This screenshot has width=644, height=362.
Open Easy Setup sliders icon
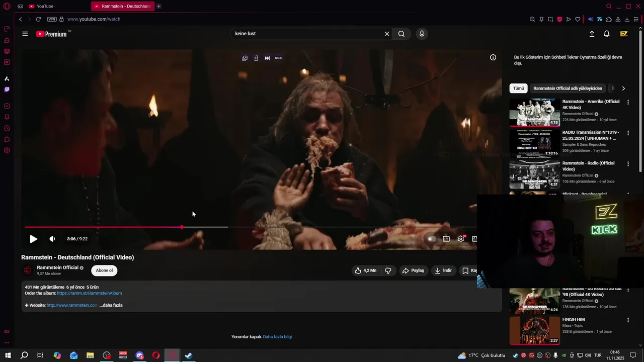point(636,19)
